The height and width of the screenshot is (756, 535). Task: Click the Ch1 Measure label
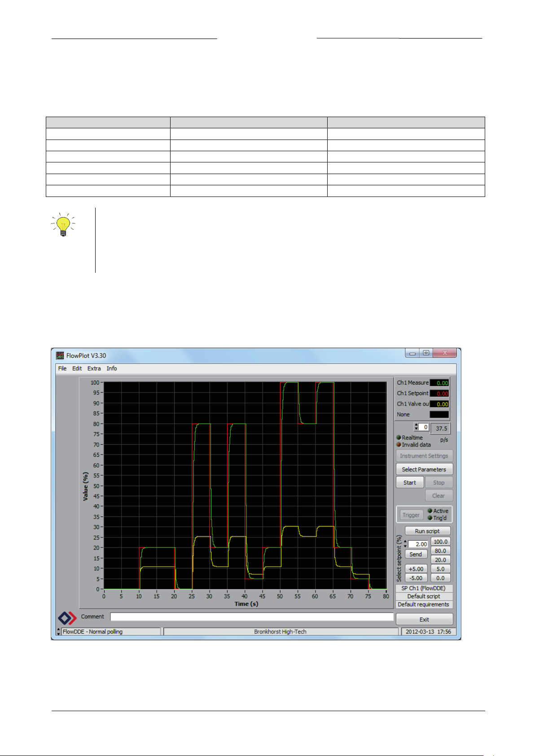point(413,383)
